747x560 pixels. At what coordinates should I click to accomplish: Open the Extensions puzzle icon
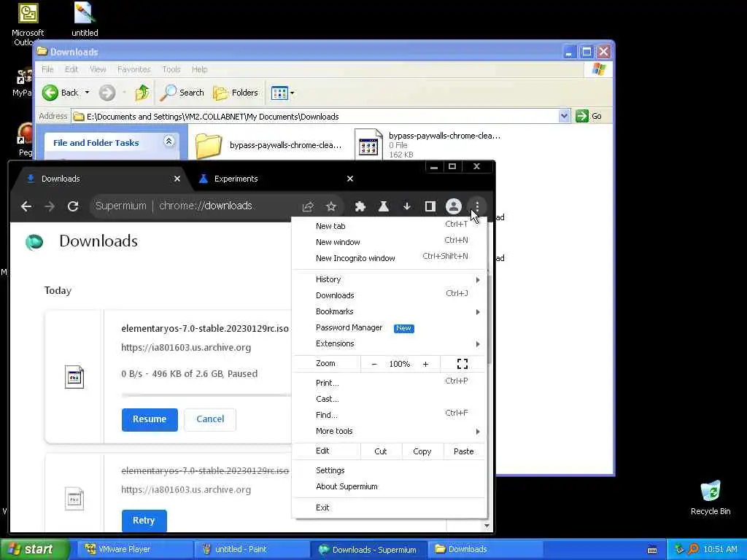(360, 206)
